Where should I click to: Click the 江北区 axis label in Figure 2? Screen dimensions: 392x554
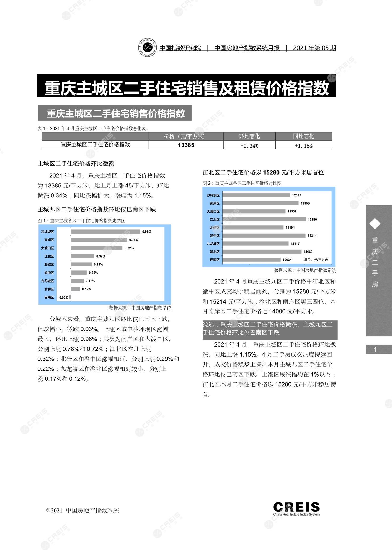pos(215,219)
